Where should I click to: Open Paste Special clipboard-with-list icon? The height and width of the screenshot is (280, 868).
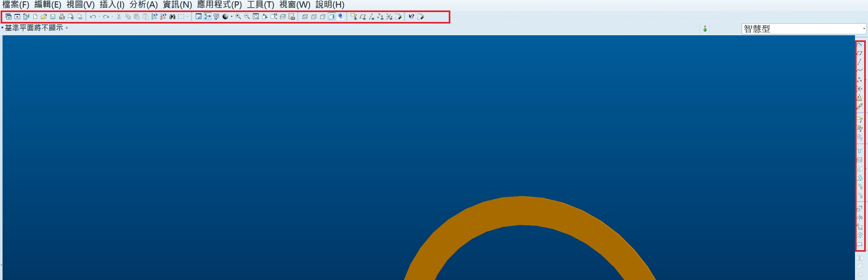(x=146, y=17)
